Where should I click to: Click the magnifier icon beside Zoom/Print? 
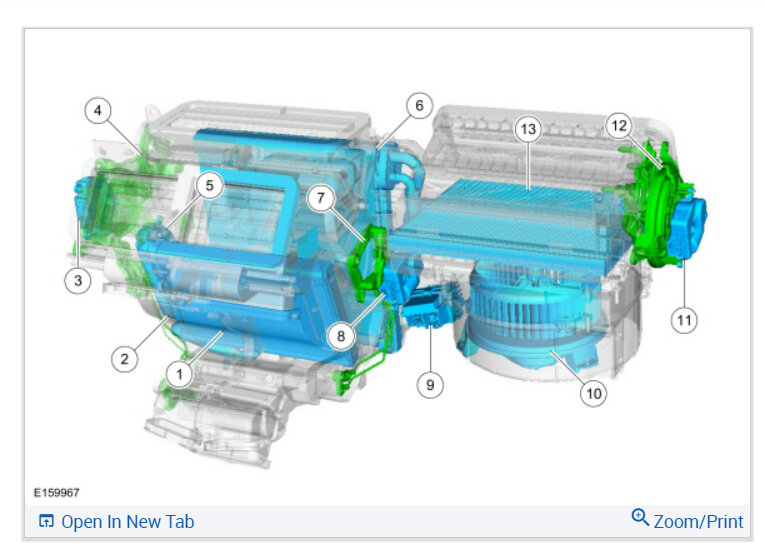click(x=640, y=517)
